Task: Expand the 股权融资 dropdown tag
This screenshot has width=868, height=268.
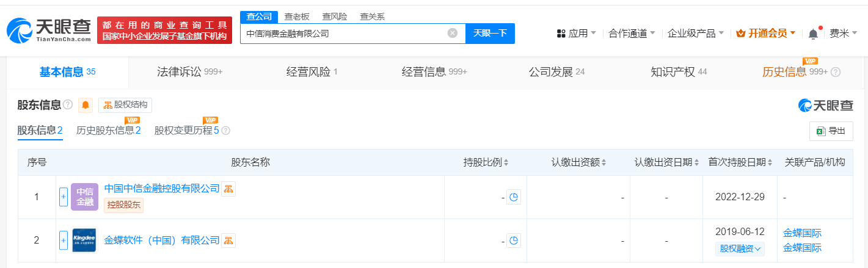Action: 740,248
